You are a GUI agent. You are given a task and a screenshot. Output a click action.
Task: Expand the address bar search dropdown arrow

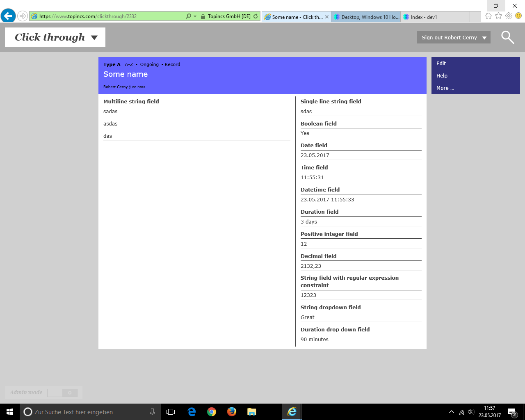(195, 16)
